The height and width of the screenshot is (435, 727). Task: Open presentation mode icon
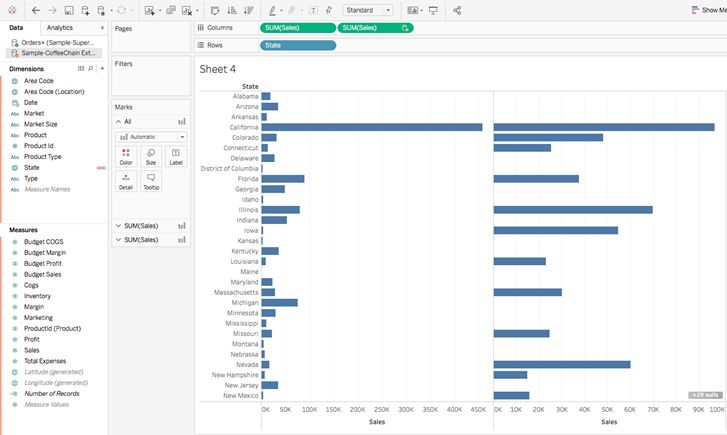[x=433, y=10]
